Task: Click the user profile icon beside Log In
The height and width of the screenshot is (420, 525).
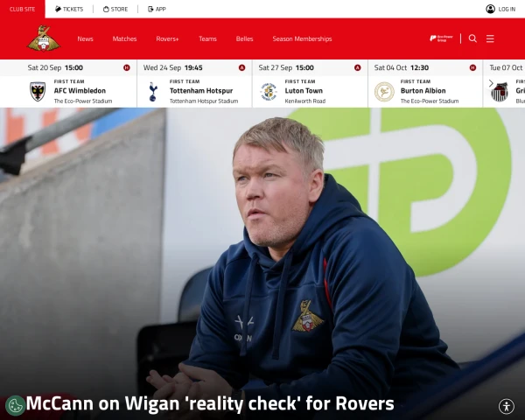Action: pyautogui.click(x=490, y=9)
